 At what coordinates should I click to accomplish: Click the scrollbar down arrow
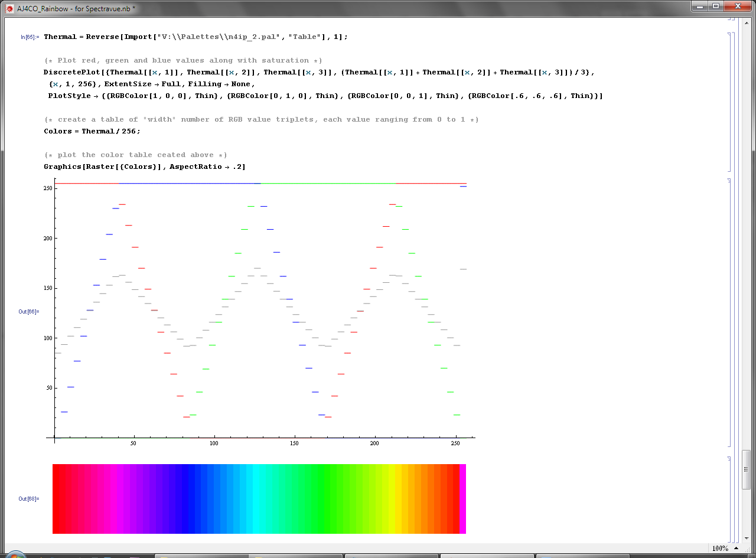click(747, 538)
